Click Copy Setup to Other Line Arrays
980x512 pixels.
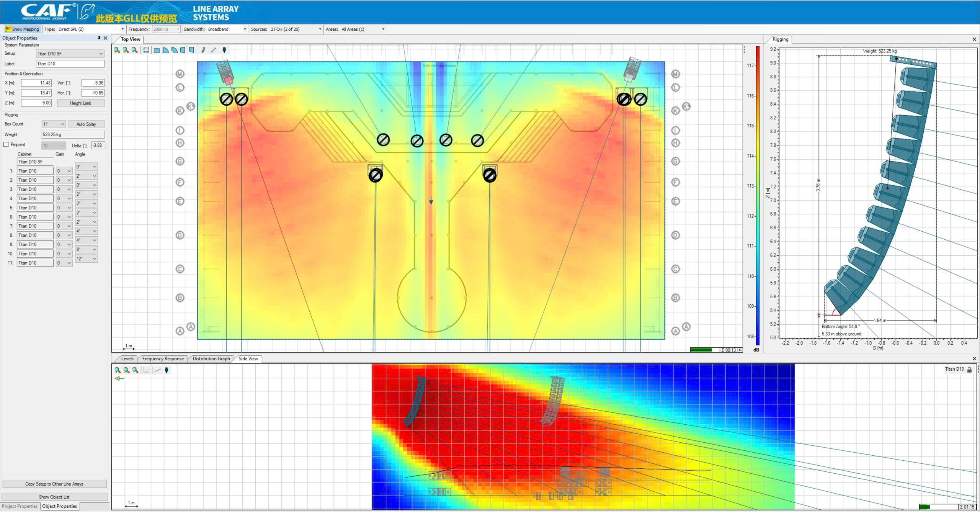(x=54, y=484)
